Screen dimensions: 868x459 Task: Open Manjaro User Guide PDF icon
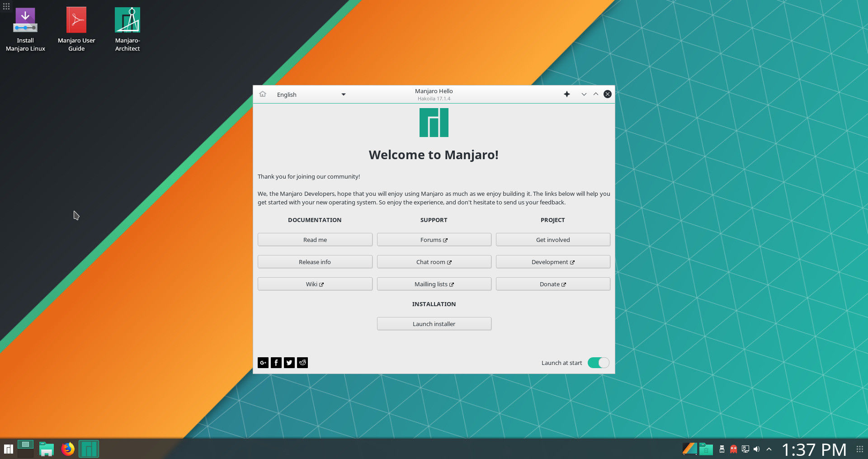[76, 30]
